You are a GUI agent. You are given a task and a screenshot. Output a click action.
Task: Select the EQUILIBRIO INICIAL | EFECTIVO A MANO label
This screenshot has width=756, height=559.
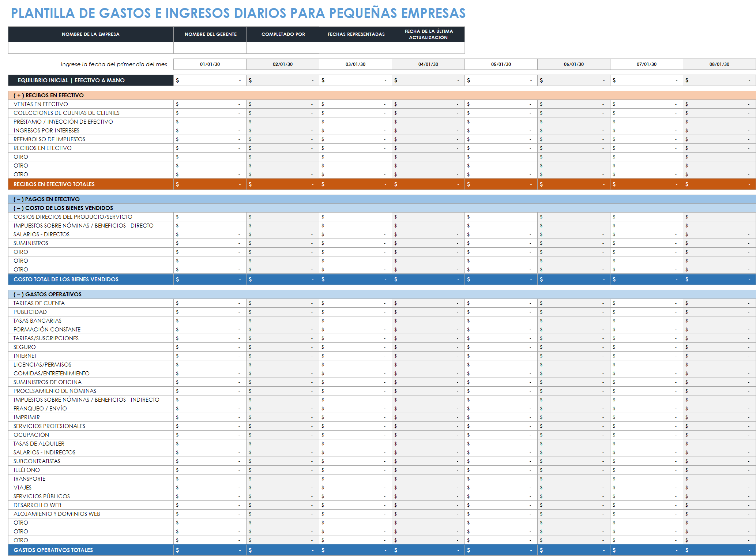pos(91,80)
